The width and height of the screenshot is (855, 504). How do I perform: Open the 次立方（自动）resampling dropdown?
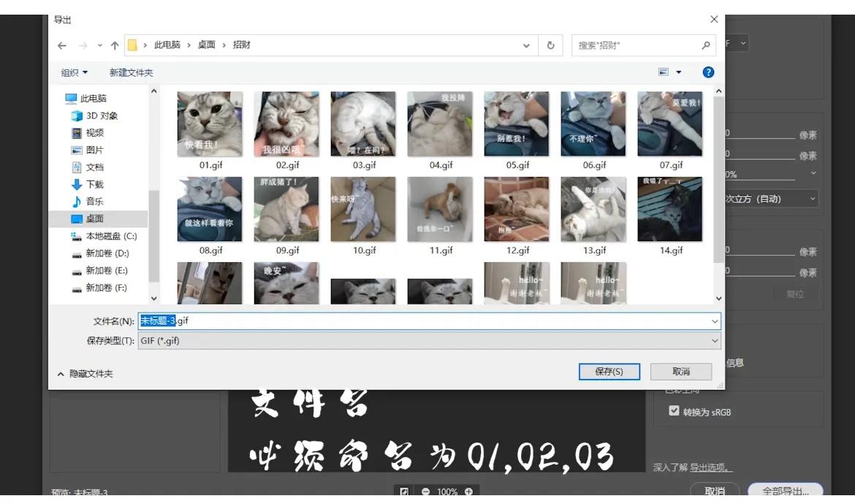click(760, 198)
